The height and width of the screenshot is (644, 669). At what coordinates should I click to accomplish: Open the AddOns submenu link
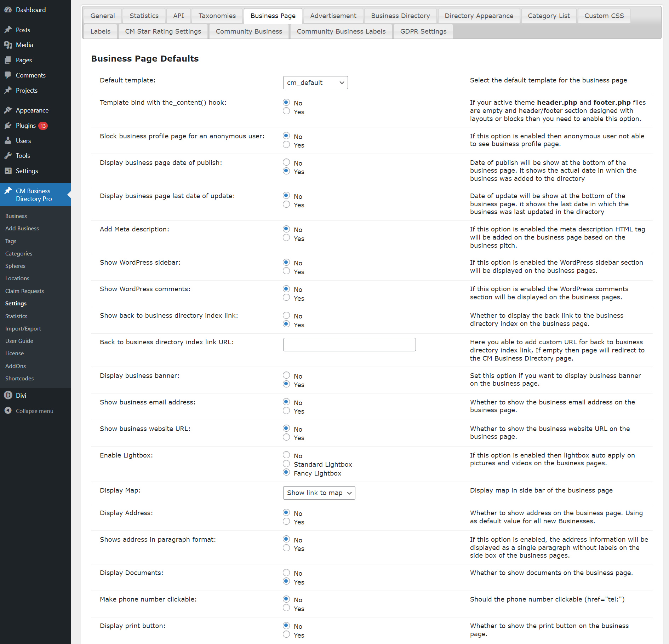16,366
